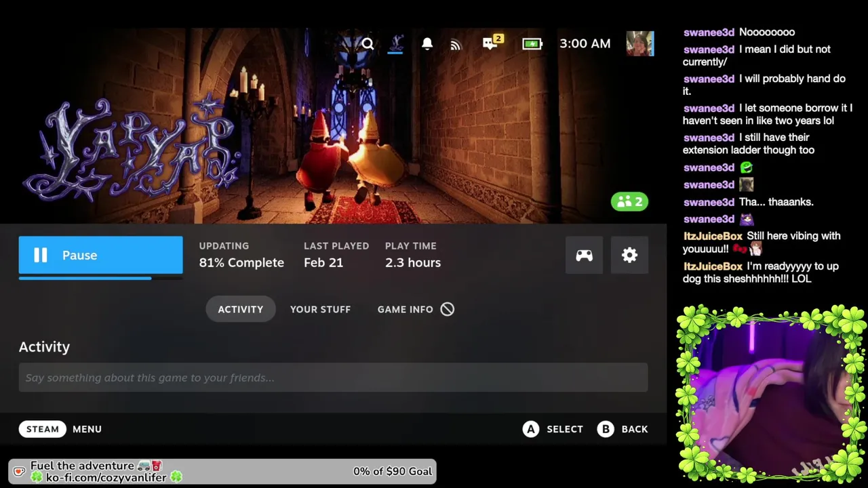The height and width of the screenshot is (488, 868).
Task: Check the battery status icon
Action: pyautogui.click(x=532, y=44)
